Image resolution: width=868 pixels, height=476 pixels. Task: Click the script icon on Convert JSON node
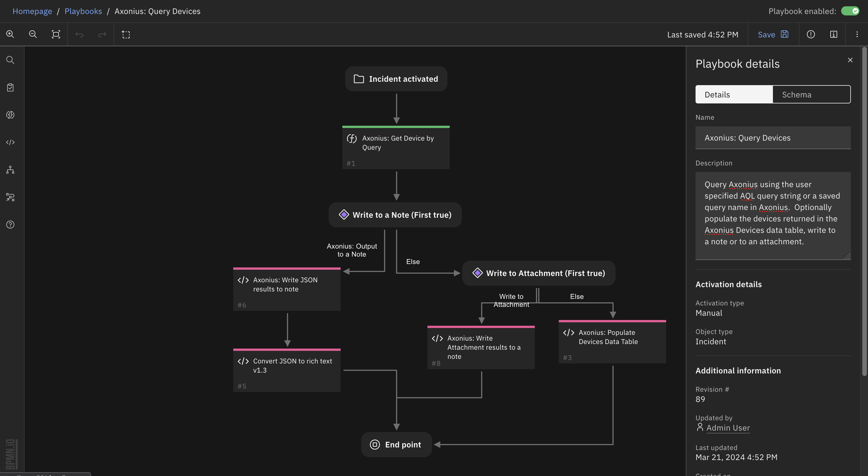tap(243, 361)
